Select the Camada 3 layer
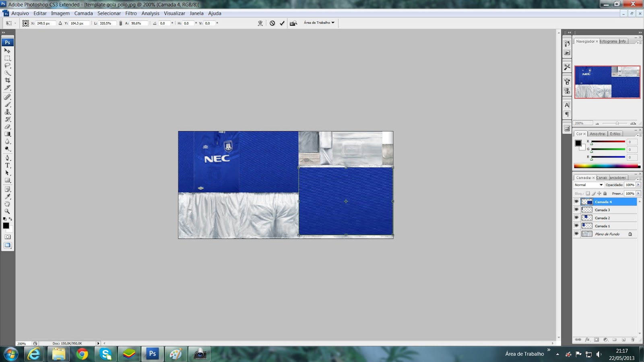This screenshot has width=644, height=362. 603,210
